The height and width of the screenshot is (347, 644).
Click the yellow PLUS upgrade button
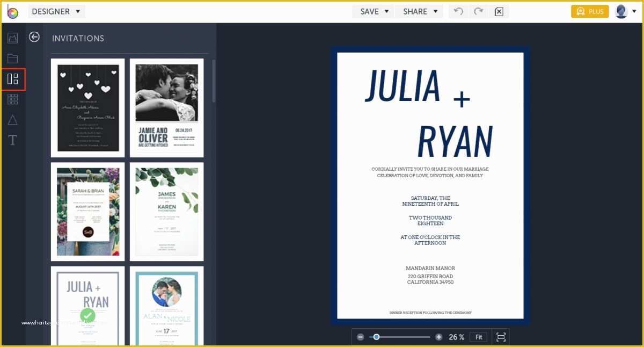click(590, 11)
